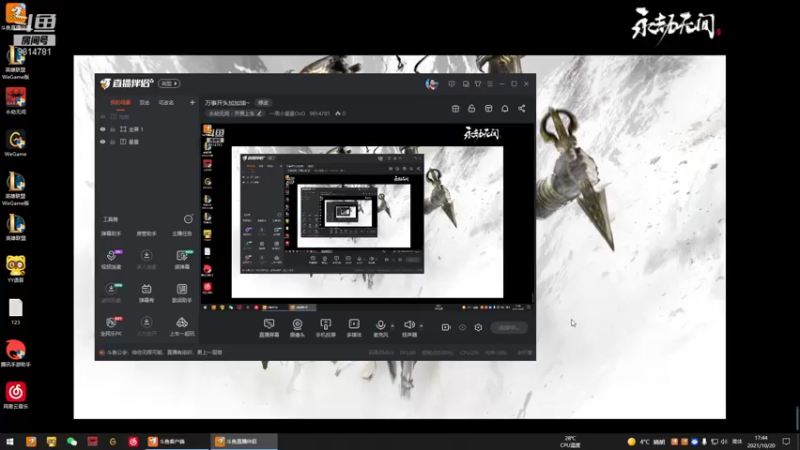Image resolution: width=800 pixels, height=450 pixels.
Task: Open the gift box icon above preview
Action: click(456, 109)
